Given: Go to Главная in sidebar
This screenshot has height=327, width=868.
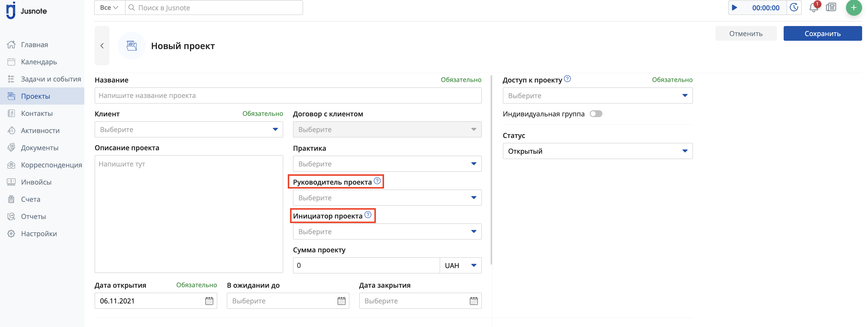Looking at the screenshot, I should (x=42, y=44).
